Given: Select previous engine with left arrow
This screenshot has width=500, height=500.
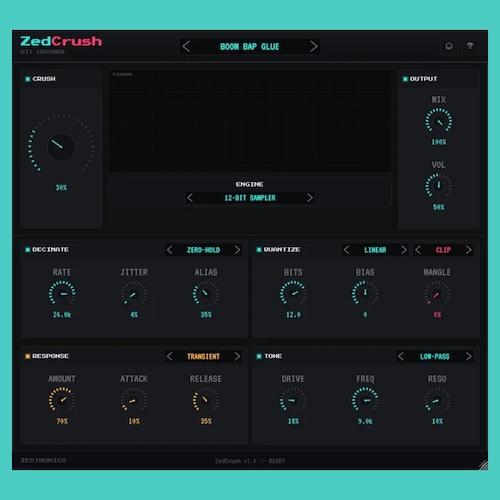Looking at the screenshot, I should coord(190,198).
